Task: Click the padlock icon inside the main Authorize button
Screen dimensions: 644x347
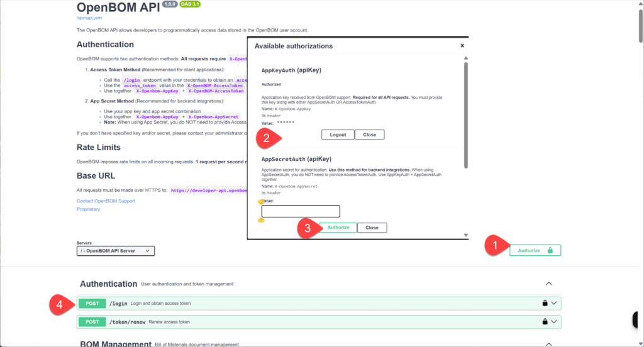Action: click(550, 250)
